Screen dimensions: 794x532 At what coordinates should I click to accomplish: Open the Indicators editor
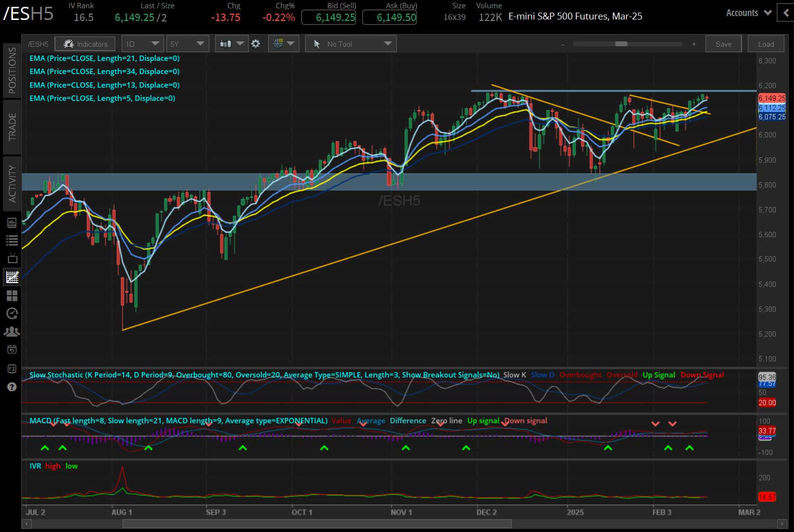[85, 43]
